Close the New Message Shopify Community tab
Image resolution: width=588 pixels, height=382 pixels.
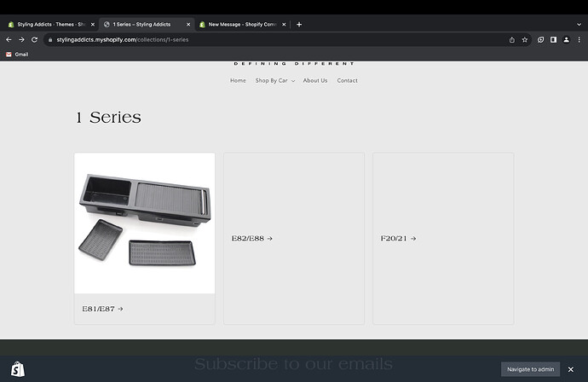click(x=284, y=25)
